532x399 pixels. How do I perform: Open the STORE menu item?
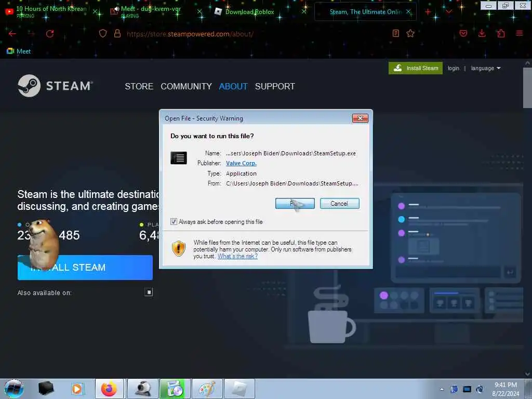pyautogui.click(x=139, y=86)
